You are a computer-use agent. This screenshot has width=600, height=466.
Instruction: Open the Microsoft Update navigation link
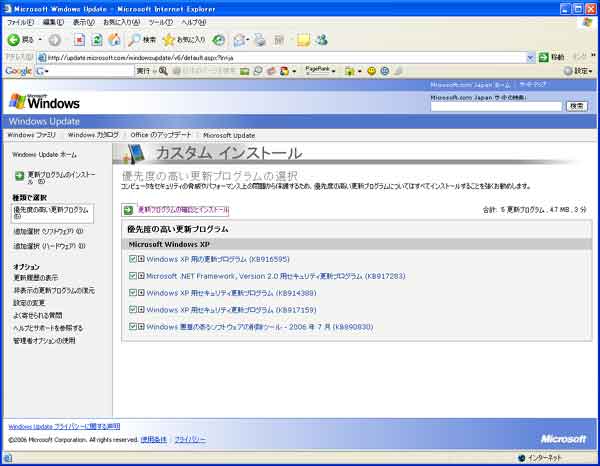coord(229,135)
